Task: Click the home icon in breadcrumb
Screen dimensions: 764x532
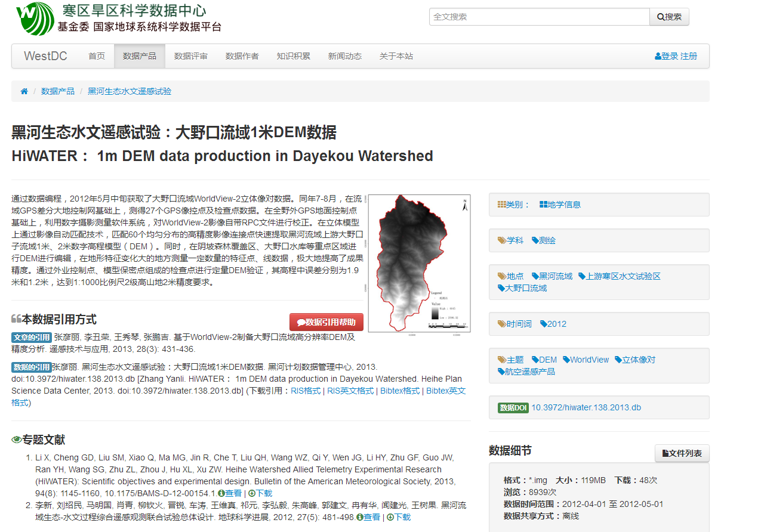Action: coord(24,91)
